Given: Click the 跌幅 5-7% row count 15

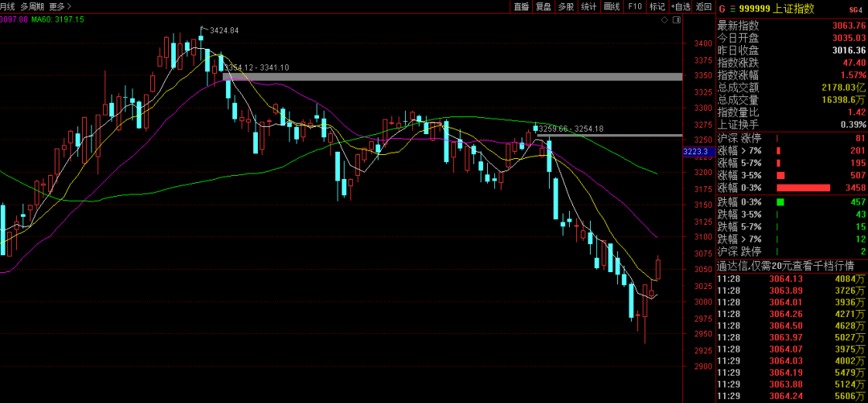Looking at the screenshot, I should (860, 226).
